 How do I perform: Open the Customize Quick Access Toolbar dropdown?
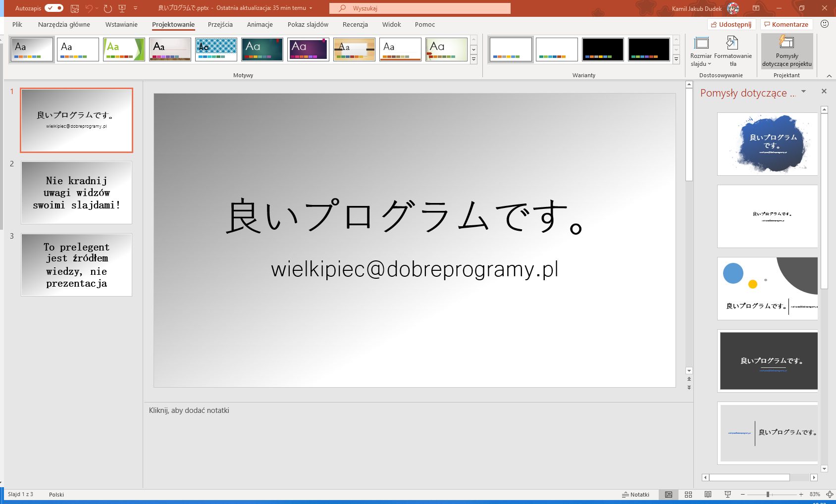[x=135, y=8]
